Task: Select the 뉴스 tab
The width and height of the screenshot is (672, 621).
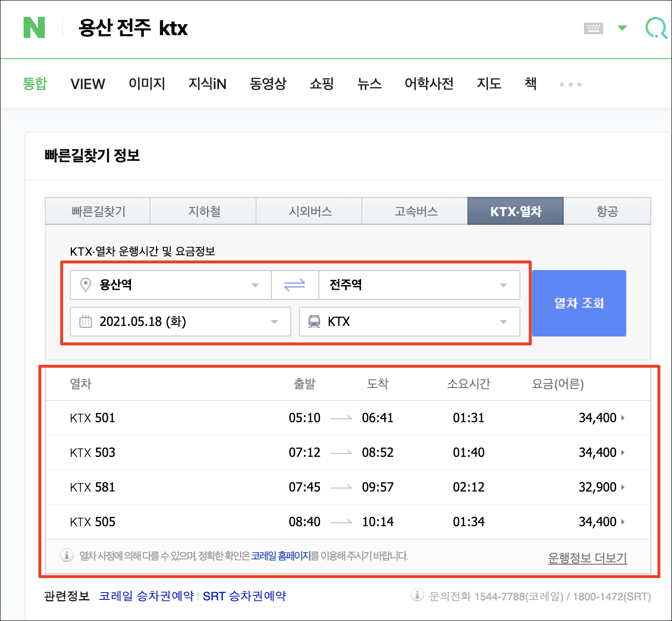Action: pos(369,84)
